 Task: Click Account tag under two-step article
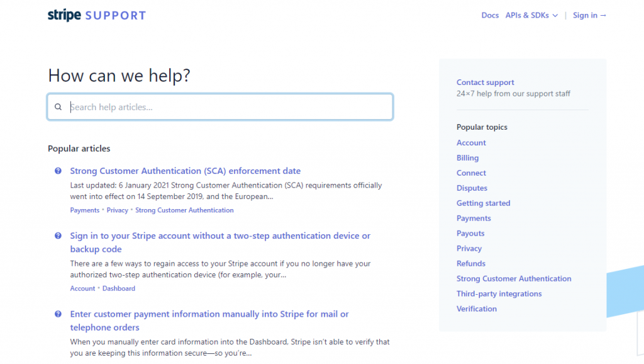pyautogui.click(x=82, y=288)
